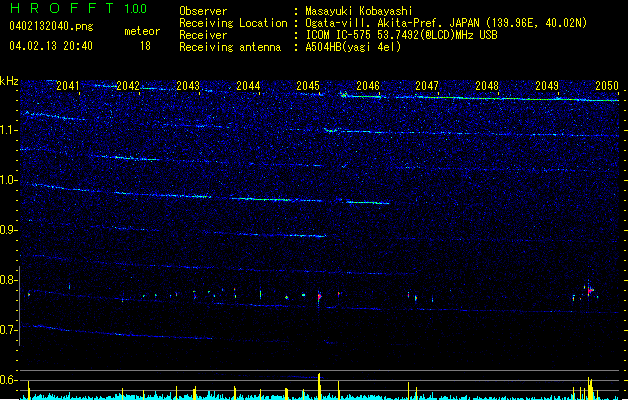The width and height of the screenshot is (629, 400).
Task: Click the 2048 time marker
Action: point(487,86)
